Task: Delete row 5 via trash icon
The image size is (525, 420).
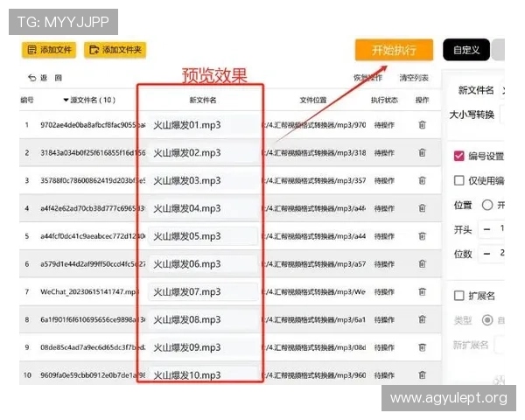Action: pos(423,236)
